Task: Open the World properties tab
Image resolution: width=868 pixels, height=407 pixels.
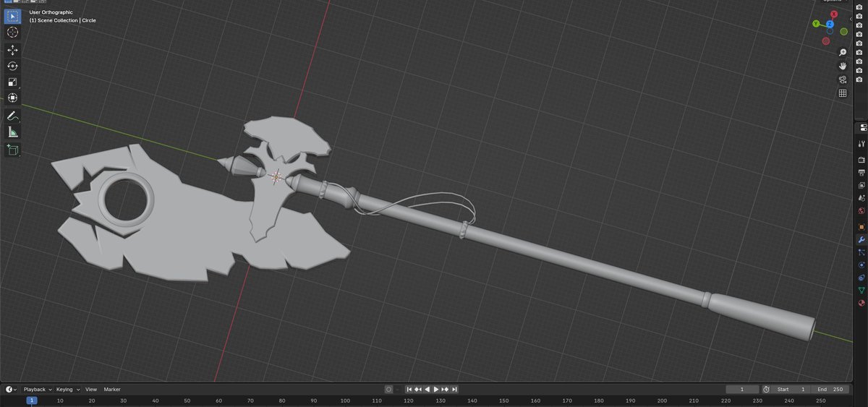Action: click(861, 211)
